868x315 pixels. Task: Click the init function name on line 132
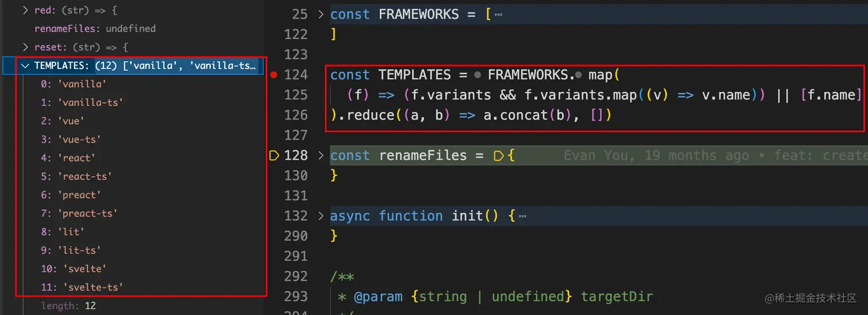(468, 216)
